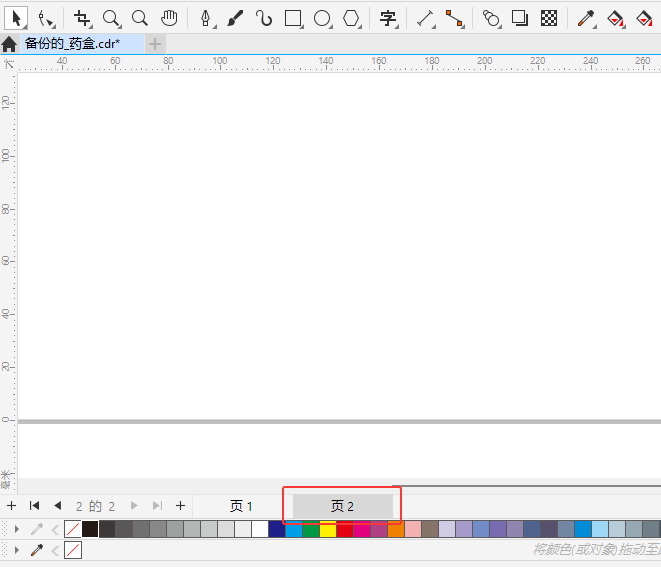Select the Transparency checkerboard tool
661x567 pixels.
point(549,19)
